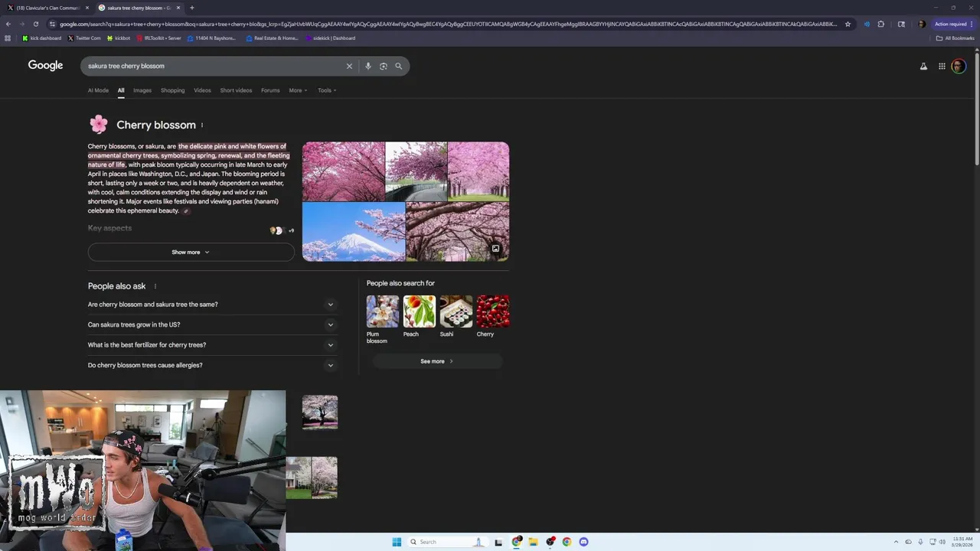Open the more-options dots beside Cherry blossom
980x551 pixels.
pyautogui.click(x=202, y=126)
